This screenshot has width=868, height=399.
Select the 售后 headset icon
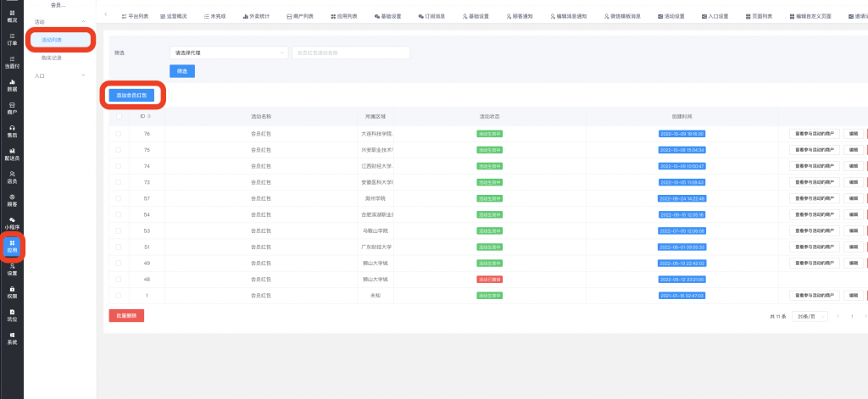click(x=12, y=130)
